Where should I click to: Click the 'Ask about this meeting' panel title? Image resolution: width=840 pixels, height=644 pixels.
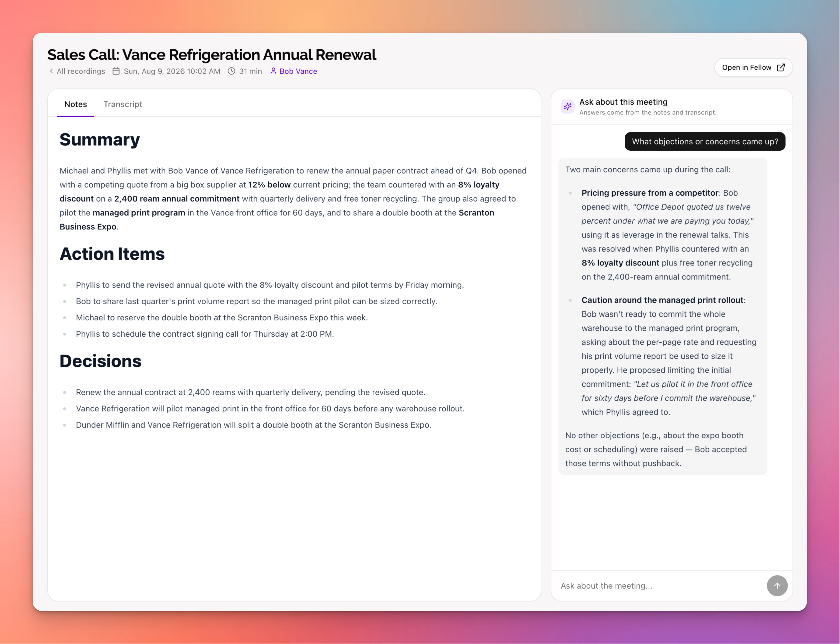[x=623, y=102]
